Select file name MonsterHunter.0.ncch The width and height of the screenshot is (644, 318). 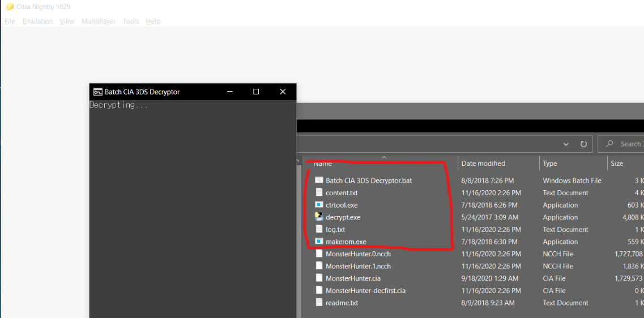pos(358,253)
